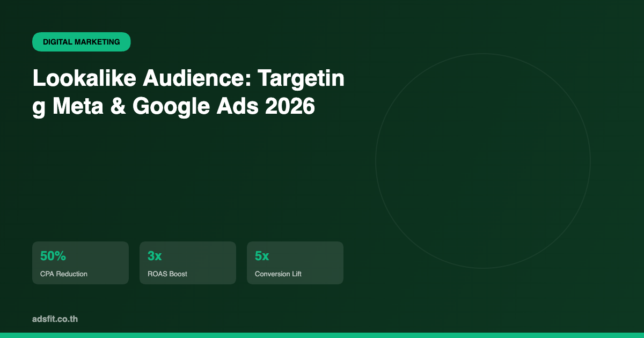
Task: Click the 3x green figure
Action: click(x=155, y=256)
